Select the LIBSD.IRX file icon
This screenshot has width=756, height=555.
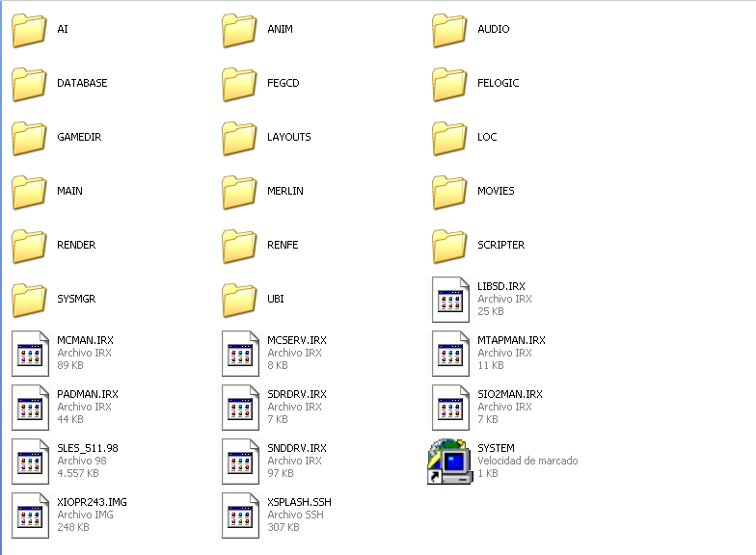(x=450, y=299)
